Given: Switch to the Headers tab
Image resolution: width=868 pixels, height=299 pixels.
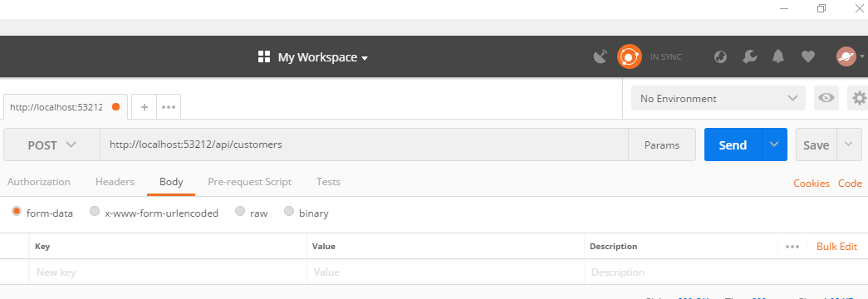Looking at the screenshot, I should (115, 182).
